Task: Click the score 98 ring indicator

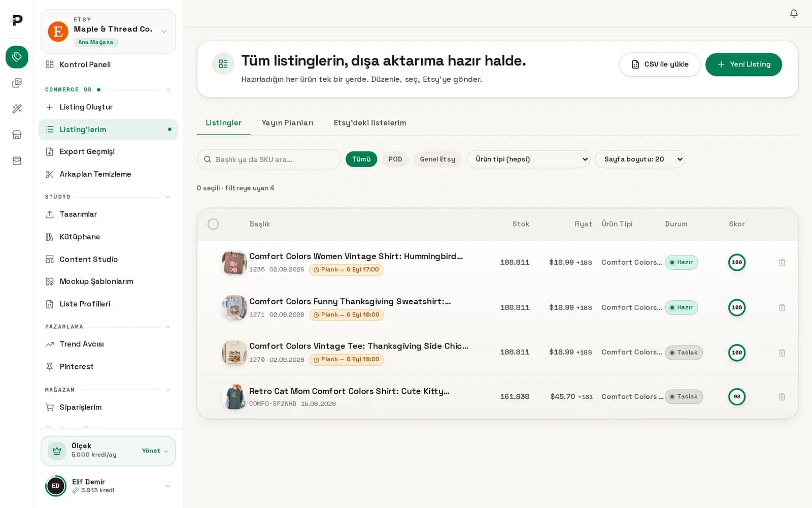Action: (x=737, y=397)
